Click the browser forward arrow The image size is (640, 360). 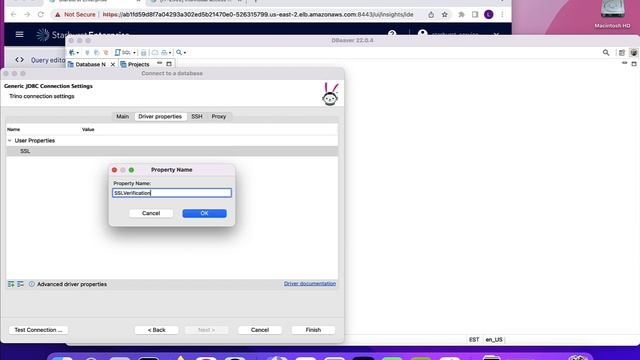point(27,14)
